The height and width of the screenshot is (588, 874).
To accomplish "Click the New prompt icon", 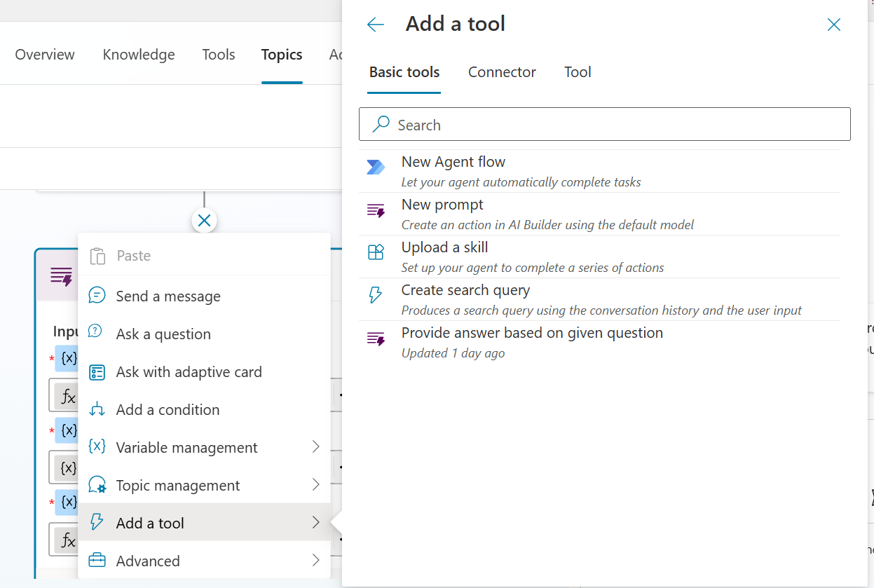I will coord(376,210).
